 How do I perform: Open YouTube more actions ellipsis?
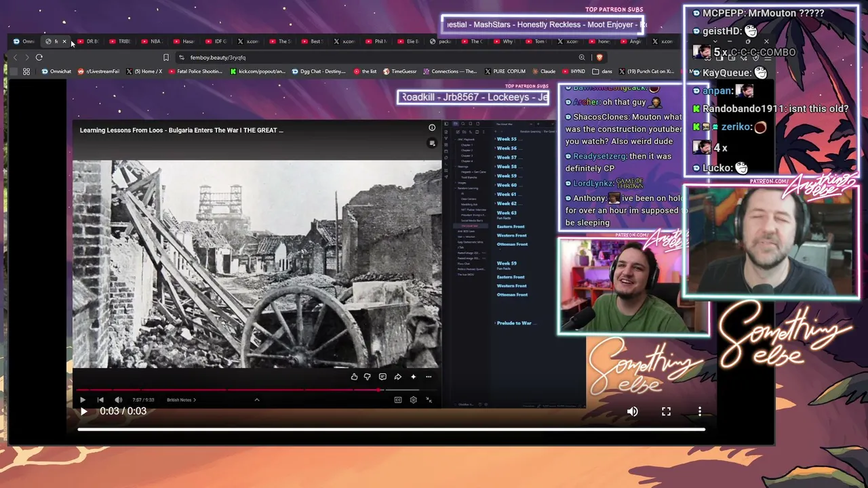point(429,377)
